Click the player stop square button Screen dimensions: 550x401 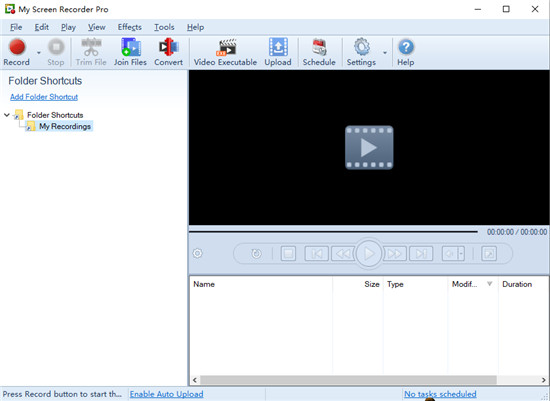[x=288, y=253]
